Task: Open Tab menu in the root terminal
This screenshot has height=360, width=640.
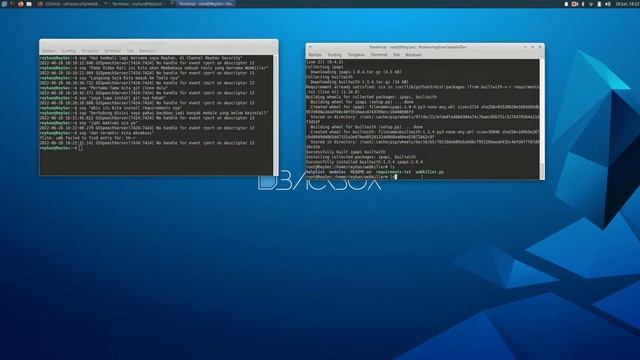Action: [x=396, y=55]
